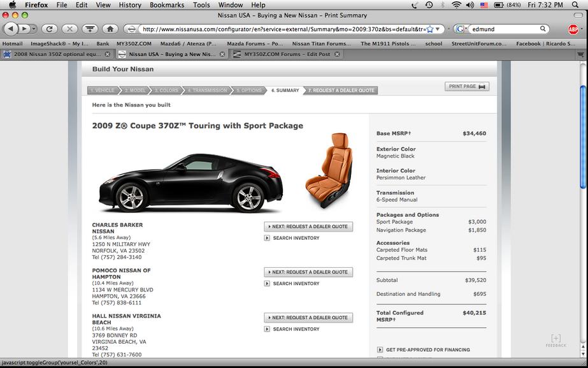Expand Search Inventory for Charles Barker Nissan
The image size is (588, 368).
pos(292,238)
